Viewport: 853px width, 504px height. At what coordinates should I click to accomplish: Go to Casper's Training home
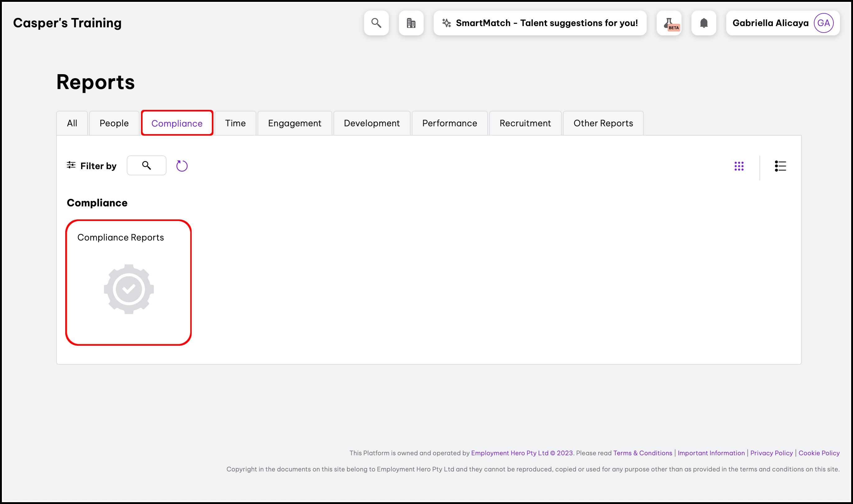click(x=67, y=23)
